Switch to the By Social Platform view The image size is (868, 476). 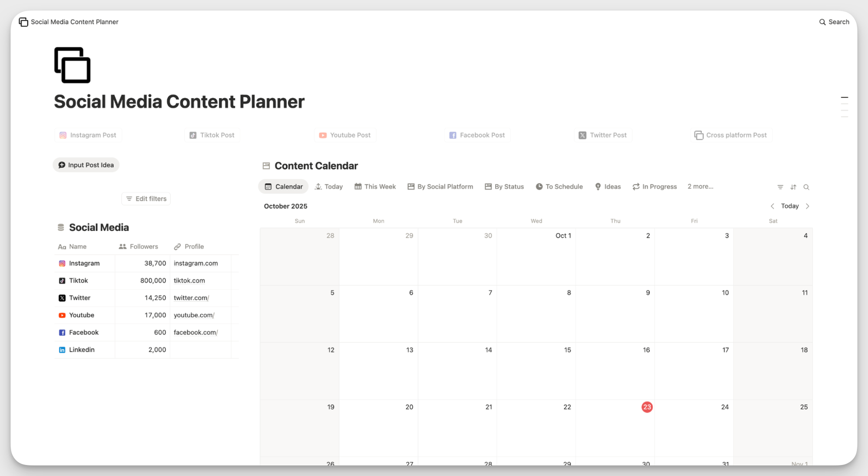pos(440,186)
